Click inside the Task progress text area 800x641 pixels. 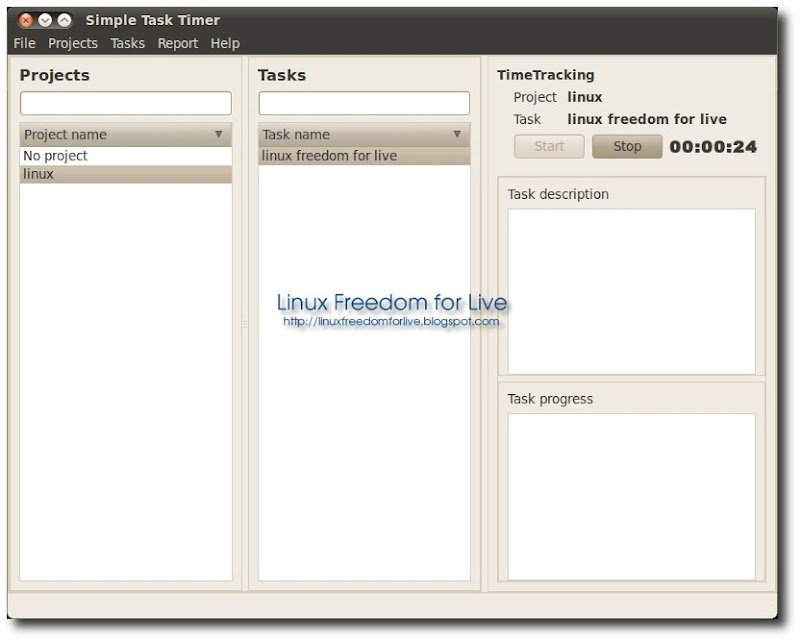click(632, 497)
